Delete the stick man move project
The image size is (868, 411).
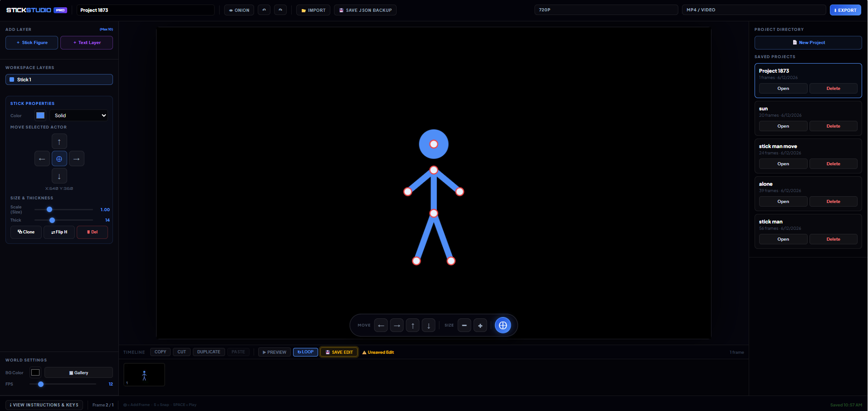[x=834, y=164]
